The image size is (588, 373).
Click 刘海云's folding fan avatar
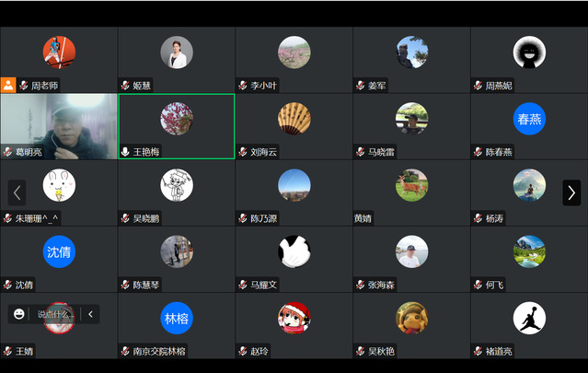[294, 119]
